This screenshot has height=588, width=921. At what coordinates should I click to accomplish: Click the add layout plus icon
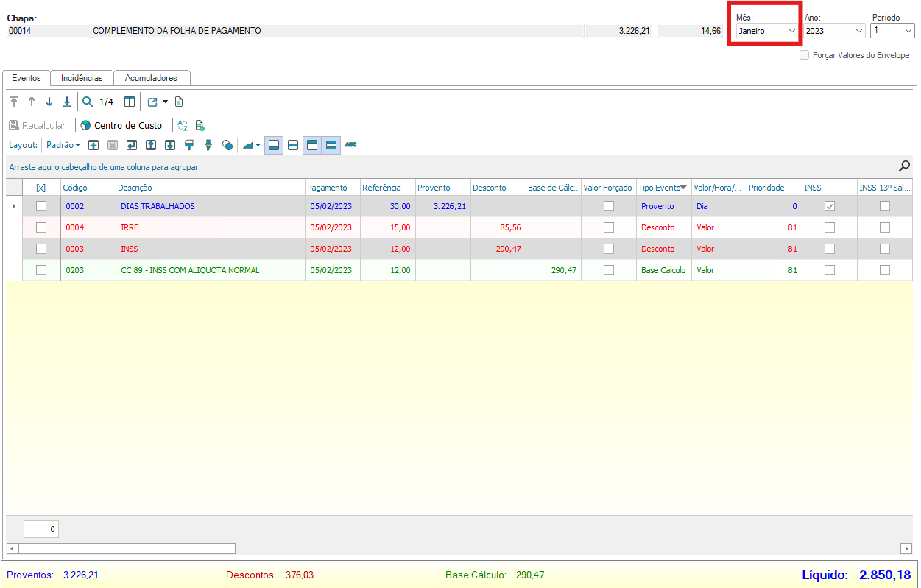94,146
